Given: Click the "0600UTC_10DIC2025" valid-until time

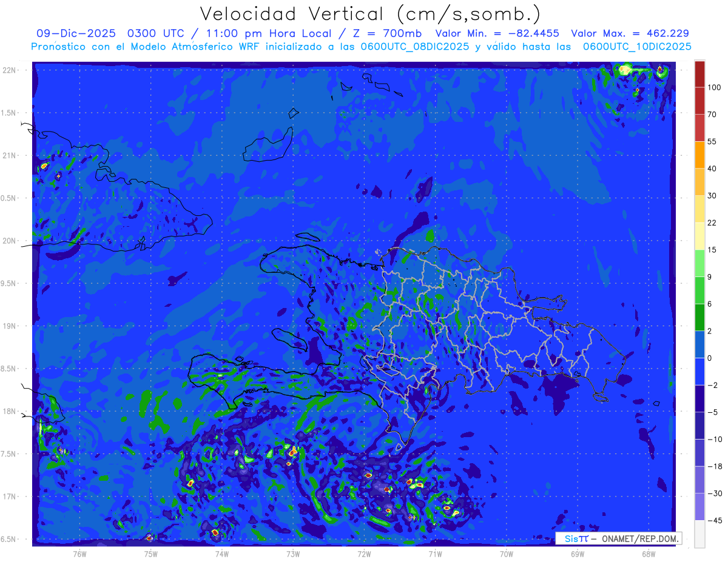Looking at the screenshot, I should click(637, 47).
